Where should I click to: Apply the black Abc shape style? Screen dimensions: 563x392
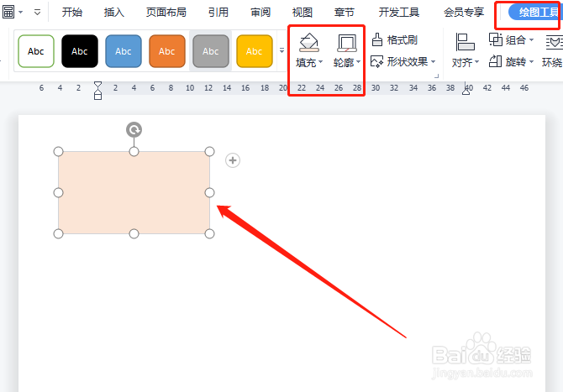80,51
